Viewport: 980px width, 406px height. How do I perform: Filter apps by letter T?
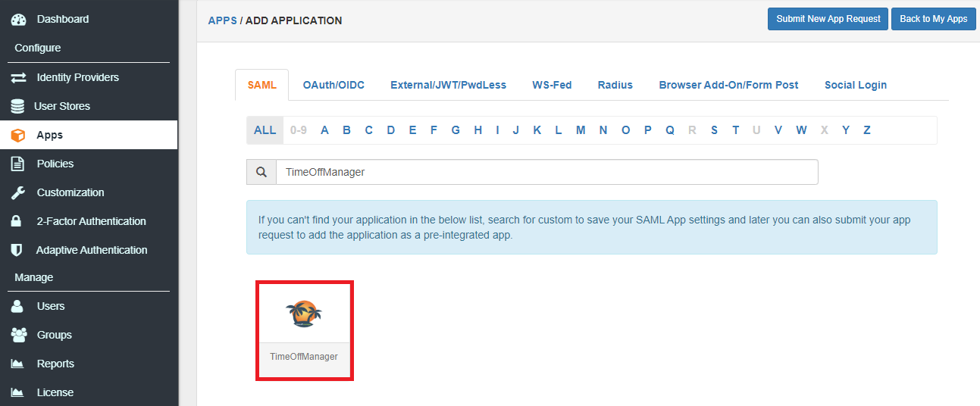click(x=735, y=130)
